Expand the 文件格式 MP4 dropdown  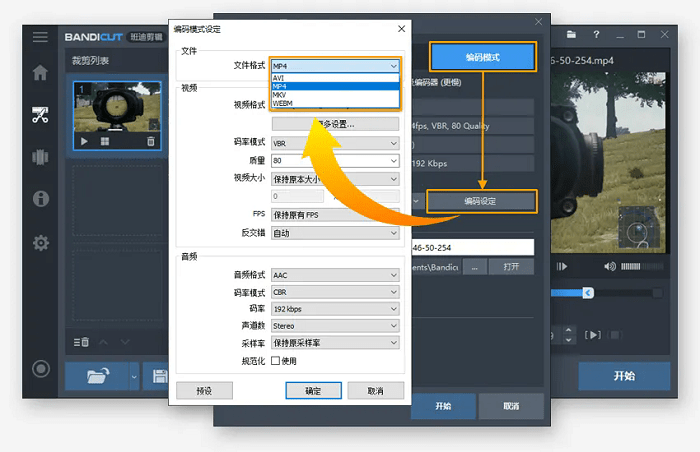(x=335, y=65)
